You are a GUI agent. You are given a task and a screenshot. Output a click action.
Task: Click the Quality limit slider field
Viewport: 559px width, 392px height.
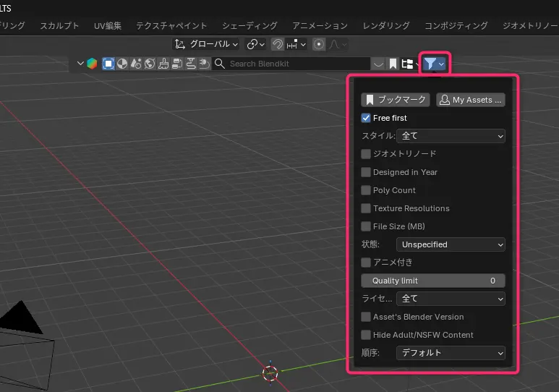432,281
